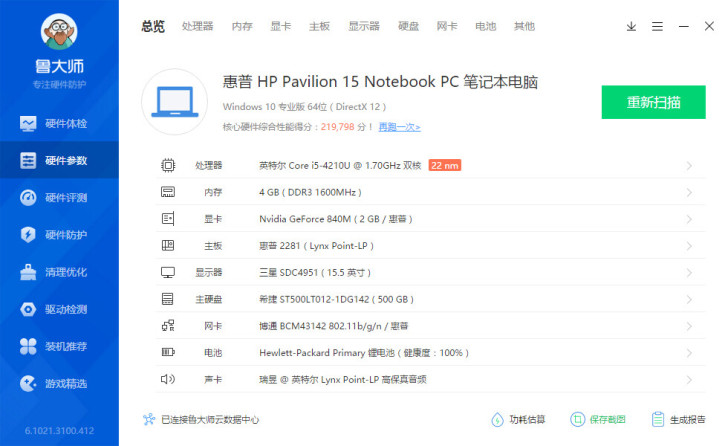The height and width of the screenshot is (446, 728).
Task: Click the 功耗估算 droplet icon
Action: tap(497, 420)
